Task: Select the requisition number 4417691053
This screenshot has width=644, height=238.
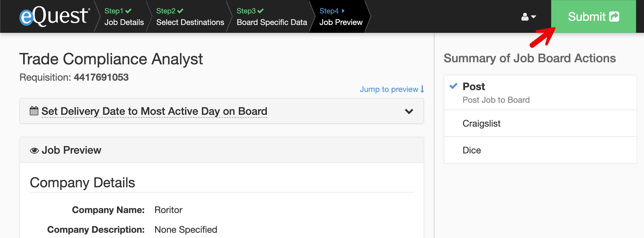Action: click(x=101, y=77)
